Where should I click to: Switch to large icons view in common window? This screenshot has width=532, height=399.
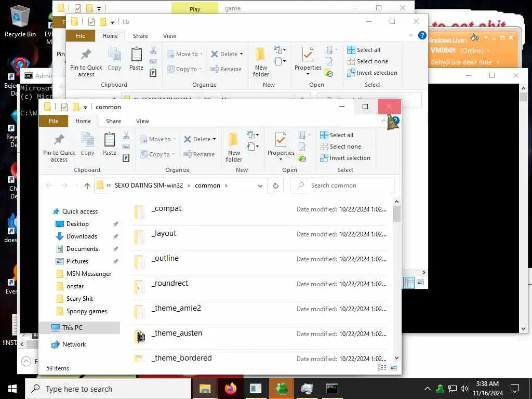pyautogui.click(x=393, y=368)
